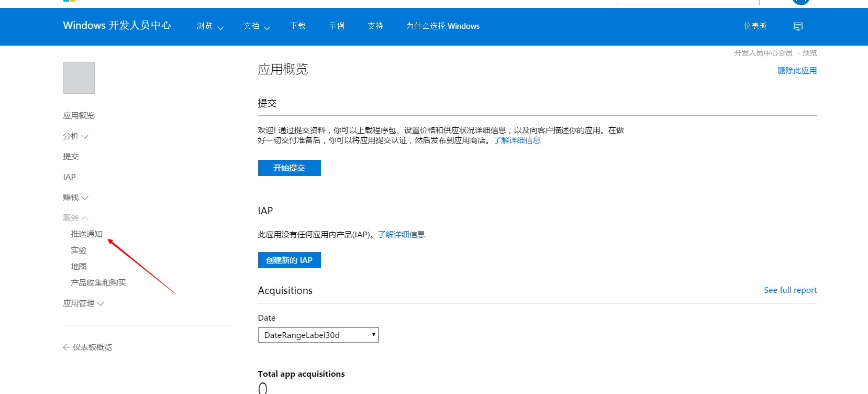Open the 支持 nav item
The width and height of the screenshot is (868, 394).
click(x=375, y=26)
